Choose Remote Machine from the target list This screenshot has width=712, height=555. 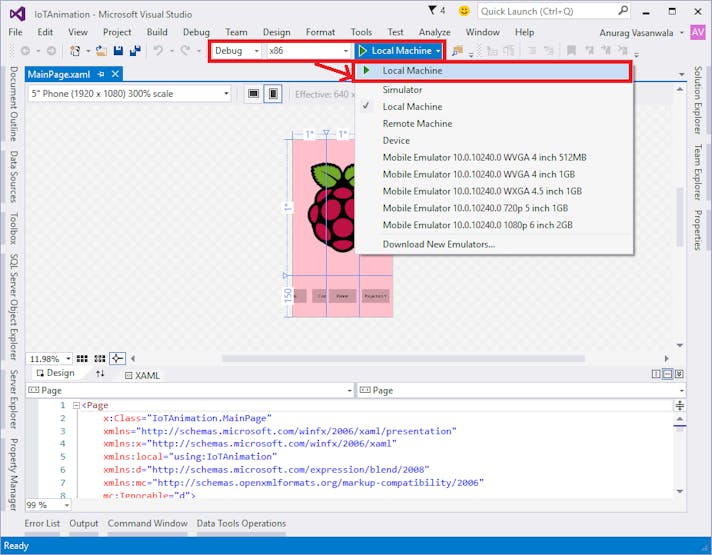(494, 124)
